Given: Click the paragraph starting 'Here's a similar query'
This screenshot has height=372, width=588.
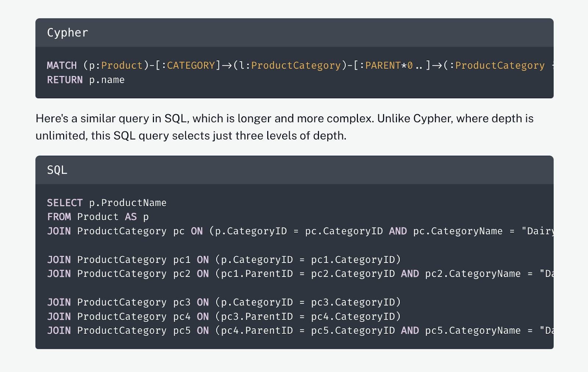Looking at the screenshot, I should 284,127.
